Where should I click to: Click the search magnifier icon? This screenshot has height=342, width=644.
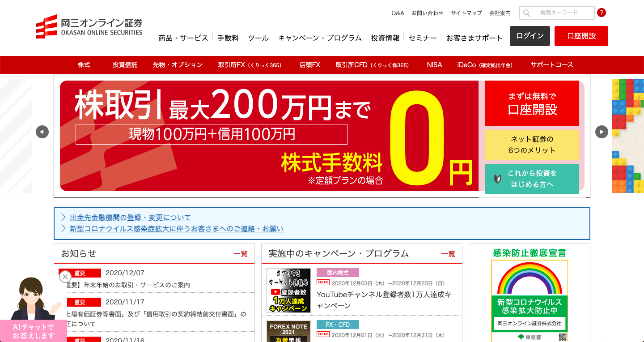[526, 13]
